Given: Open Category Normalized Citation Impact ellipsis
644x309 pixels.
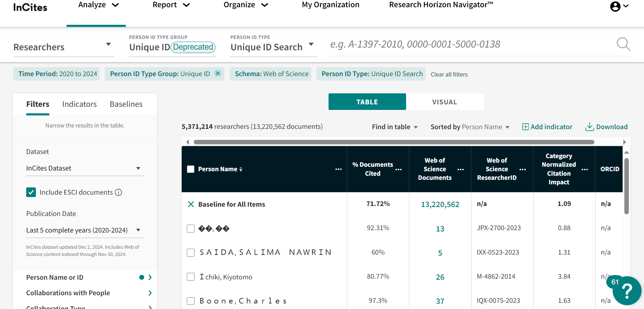Looking at the screenshot, I should coord(585,169).
